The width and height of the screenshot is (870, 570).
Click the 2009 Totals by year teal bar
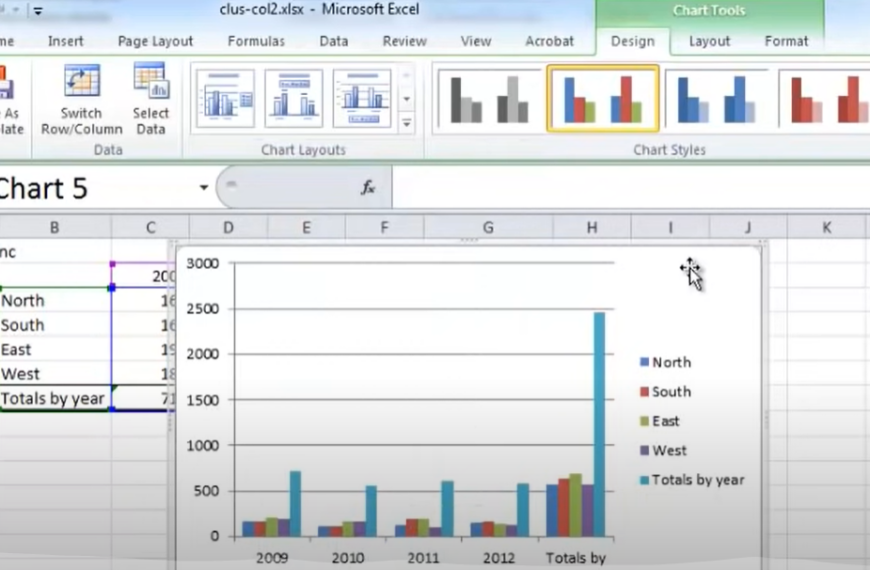click(x=296, y=504)
